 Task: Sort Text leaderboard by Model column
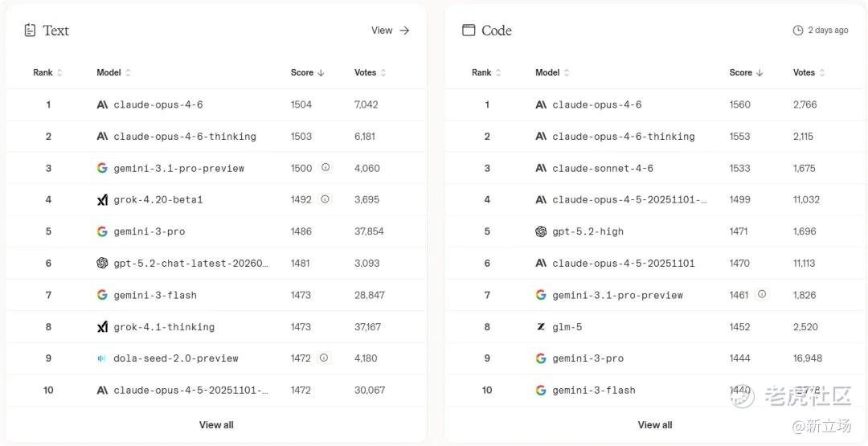(113, 72)
